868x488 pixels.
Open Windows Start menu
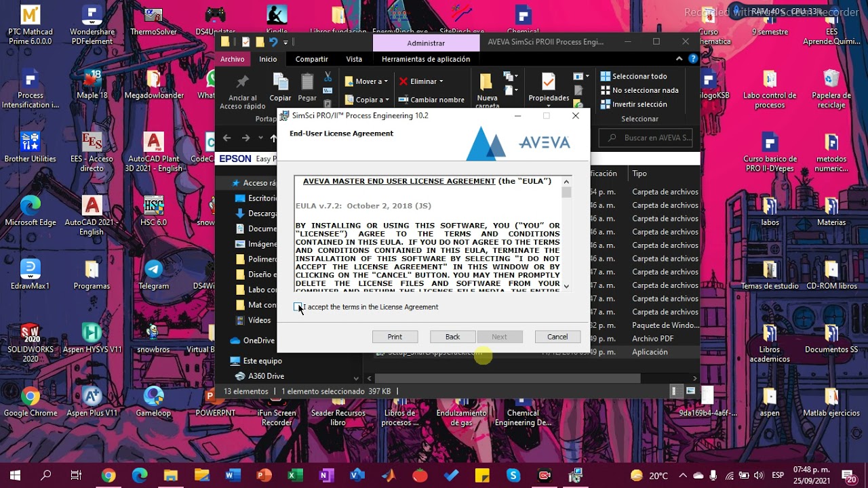click(15, 475)
